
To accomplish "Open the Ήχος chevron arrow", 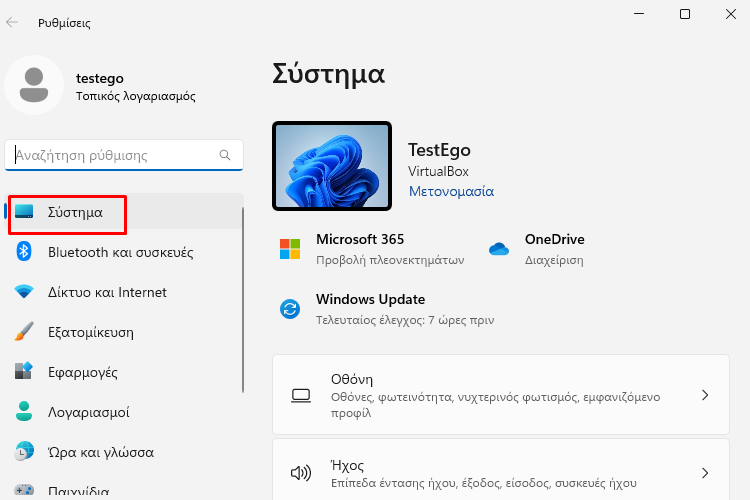I will pos(705,473).
